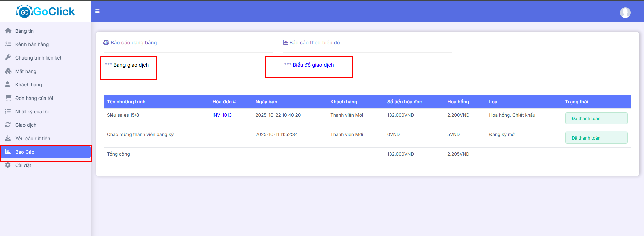Screen dimensions: 644x236
Task: Click the person icon for Khách hàng
Action: coord(8,84)
